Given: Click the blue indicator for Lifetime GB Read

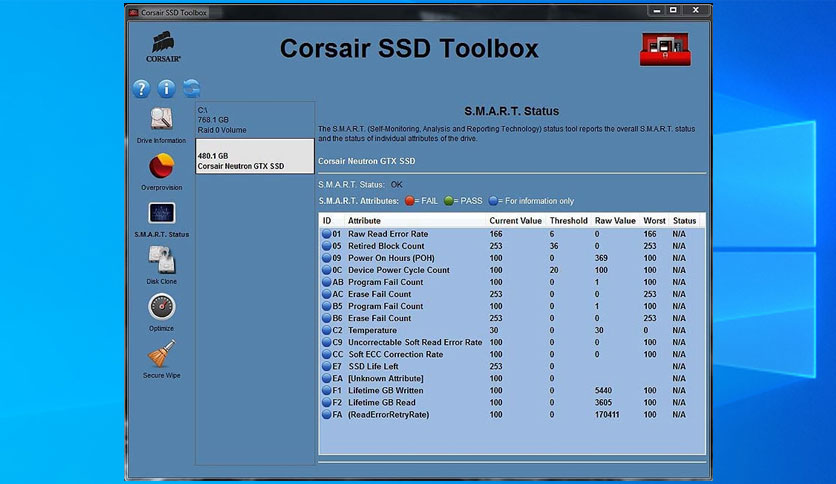Looking at the screenshot, I should [x=326, y=402].
